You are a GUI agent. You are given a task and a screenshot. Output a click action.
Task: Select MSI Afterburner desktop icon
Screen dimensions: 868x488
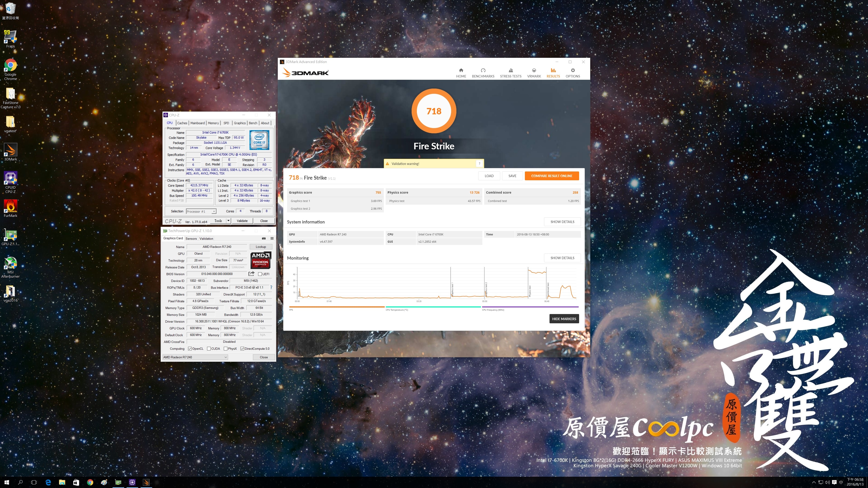click(x=10, y=267)
